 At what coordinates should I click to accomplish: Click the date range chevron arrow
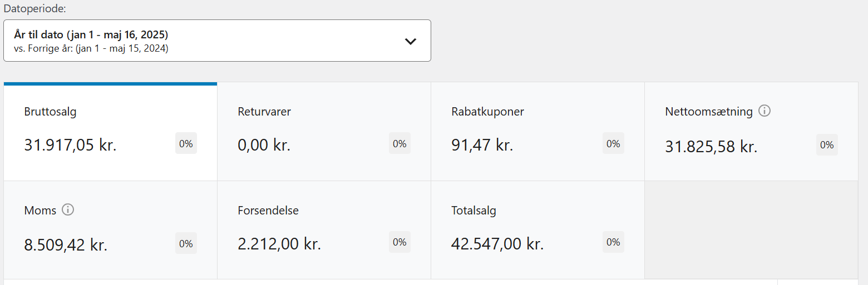[x=411, y=41]
